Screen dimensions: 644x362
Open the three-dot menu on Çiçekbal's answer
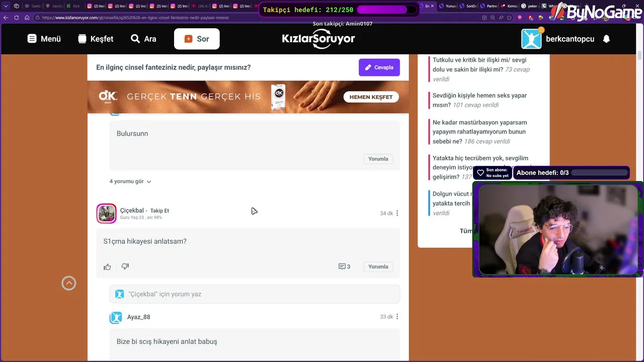pos(397,213)
